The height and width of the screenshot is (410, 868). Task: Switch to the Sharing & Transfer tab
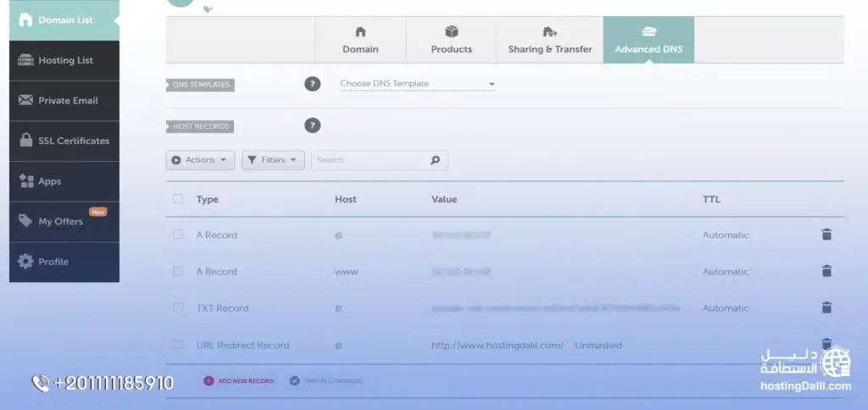[x=550, y=40]
